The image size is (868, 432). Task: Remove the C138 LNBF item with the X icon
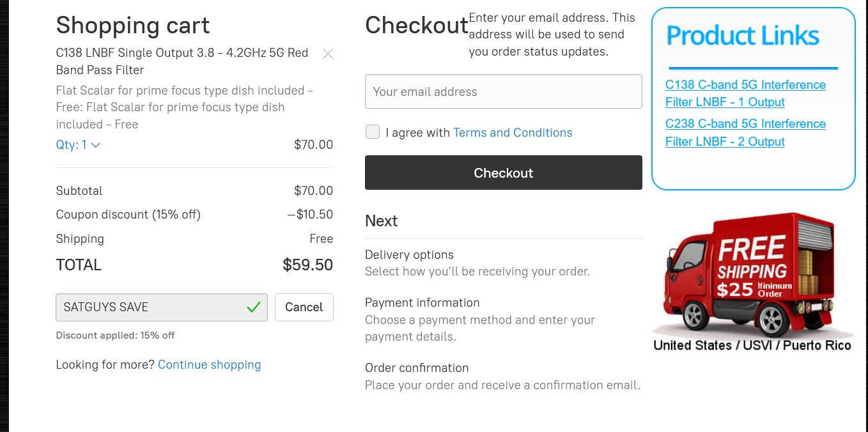328,54
